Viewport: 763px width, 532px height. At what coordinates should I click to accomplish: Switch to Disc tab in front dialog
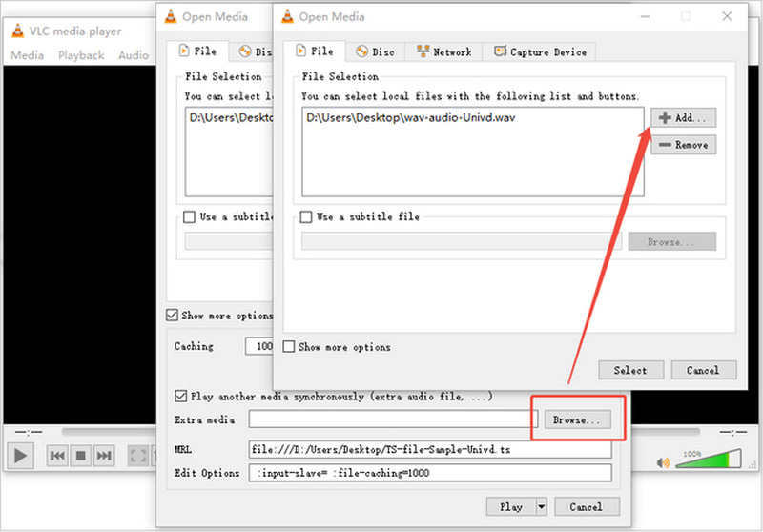(x=375, y=51)
